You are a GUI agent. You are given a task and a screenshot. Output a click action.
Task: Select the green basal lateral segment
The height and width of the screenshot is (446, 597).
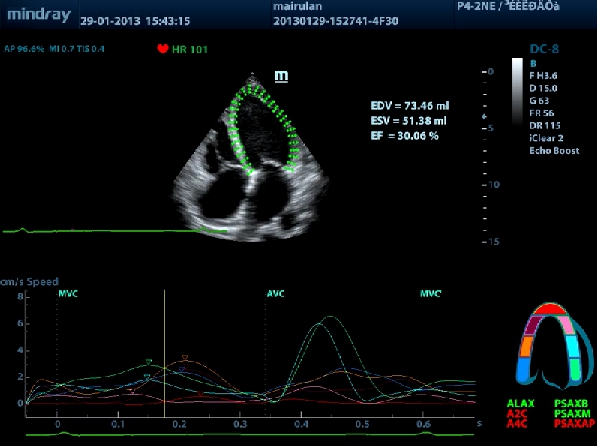(x=576, y=369)
